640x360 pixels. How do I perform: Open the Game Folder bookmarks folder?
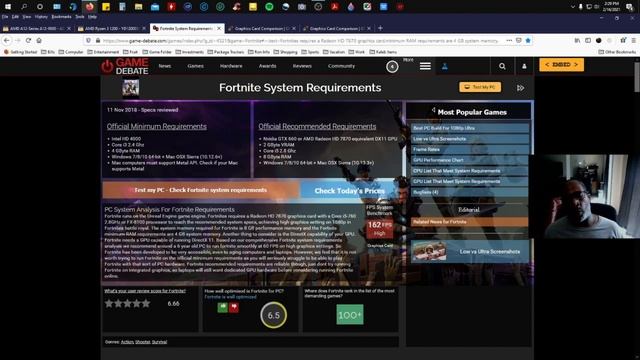click(157, 52)
